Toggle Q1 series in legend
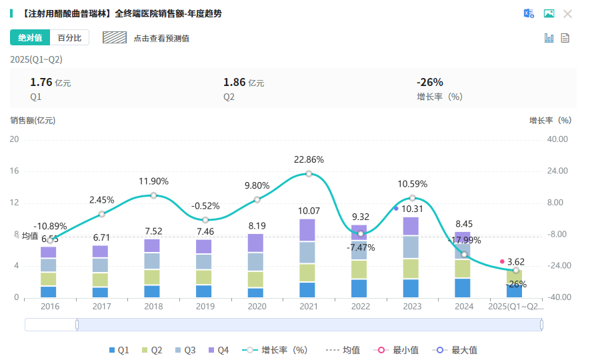Viewport: 590px width, 364px height. [x=119, y=350]
